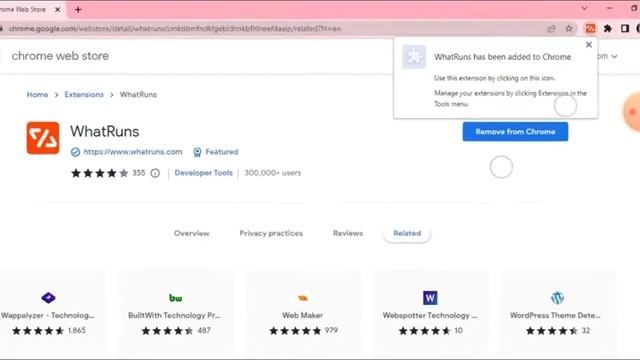The height and width of the screenshot is (360, 640).
Task: Switch to the Privacy practices tab
Action: click(x=271, y=233)
